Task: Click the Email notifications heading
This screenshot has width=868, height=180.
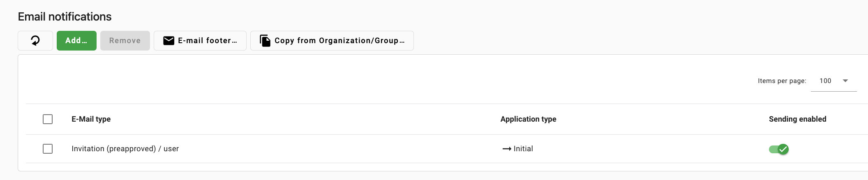Action: click(x=65, y=17)
